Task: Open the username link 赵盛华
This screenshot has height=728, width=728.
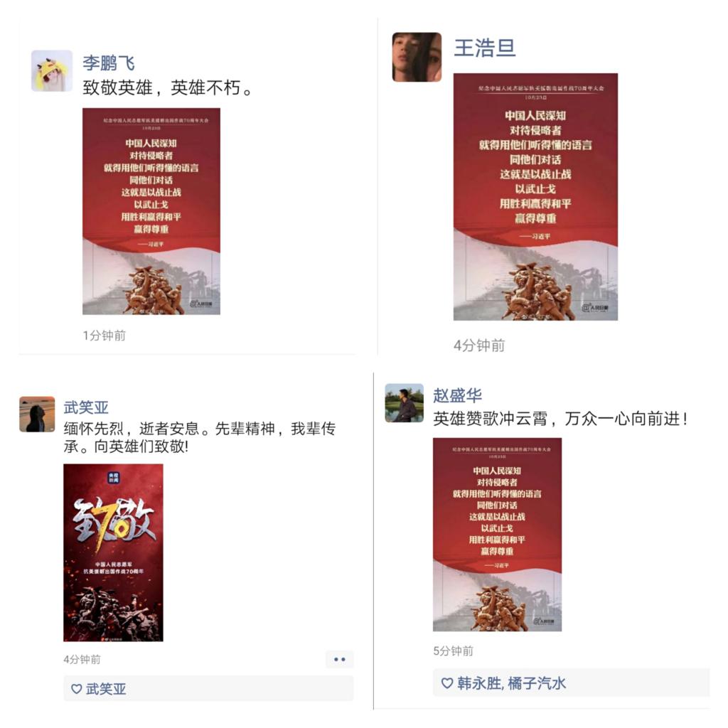Action: [457, 395]
